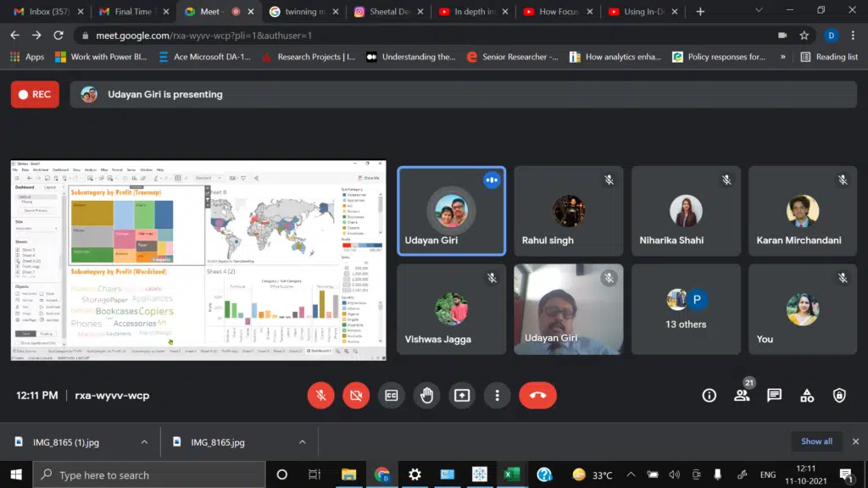
Task: Click the Windows taskbar search box
Action: click(148, 474)
